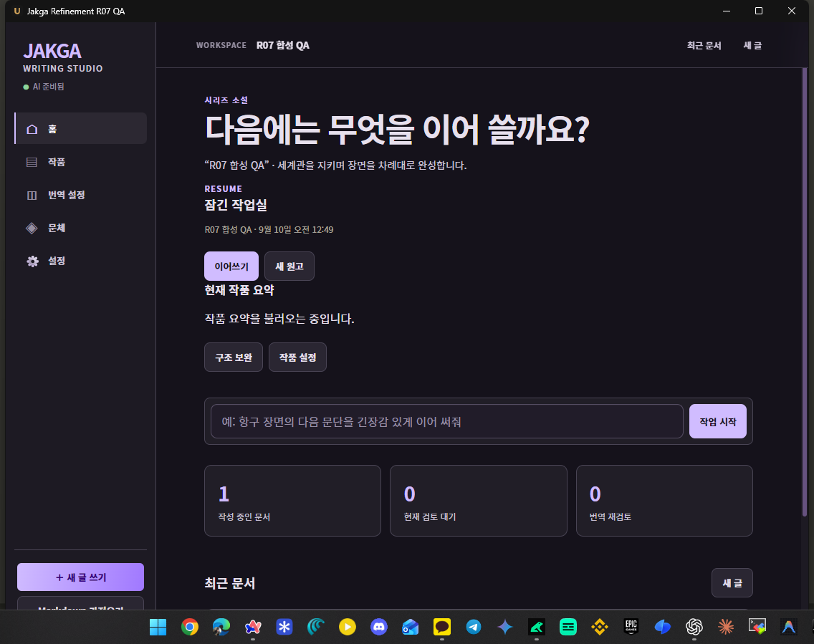Open Discord from the taskbar

[379, 627]
